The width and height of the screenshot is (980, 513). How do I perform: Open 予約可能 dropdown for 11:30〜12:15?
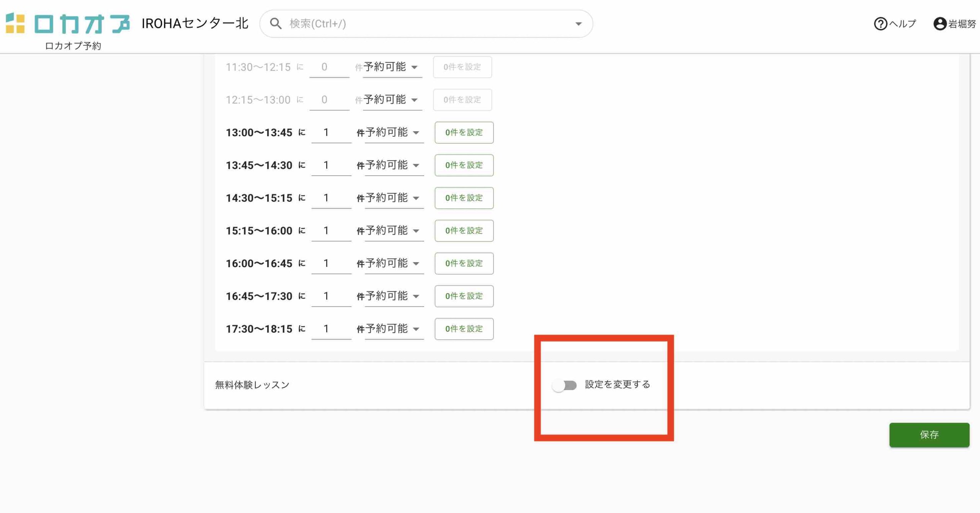pos(392,67)
